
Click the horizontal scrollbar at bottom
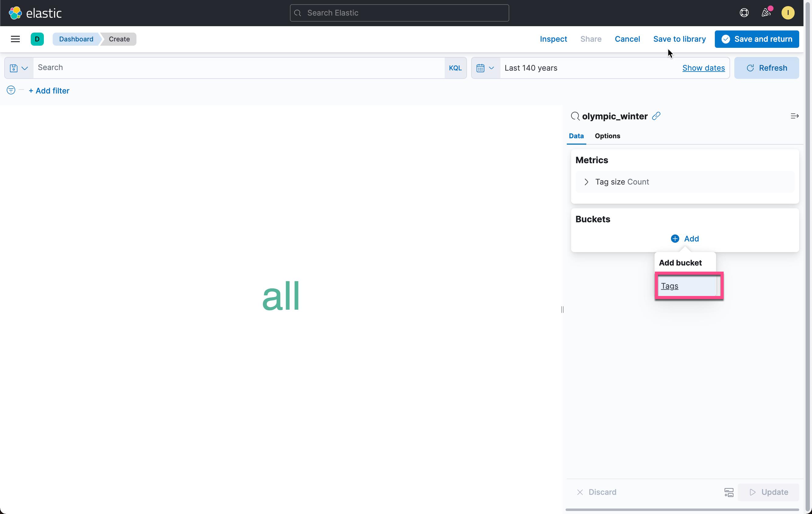click(x=682, y=510)
